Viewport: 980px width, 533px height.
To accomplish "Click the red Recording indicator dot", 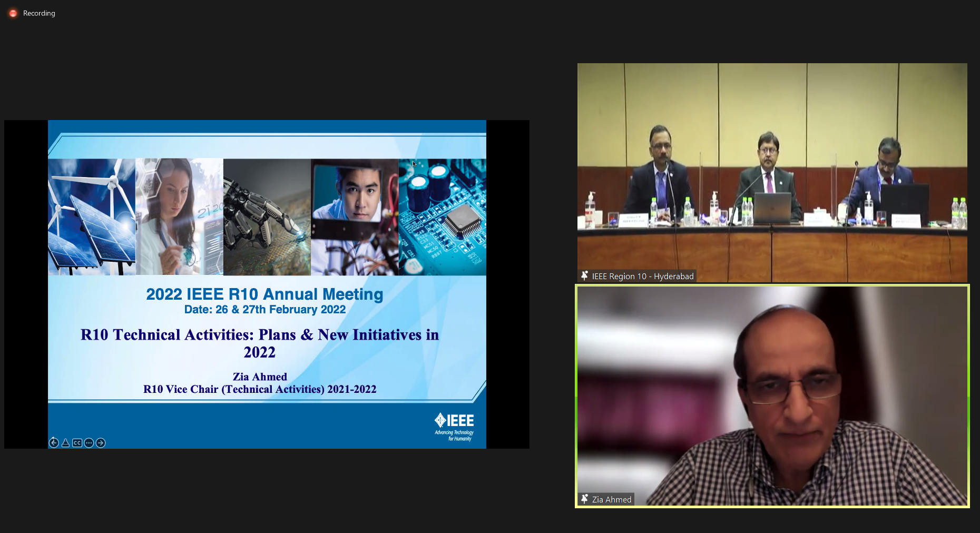I will tap(13, 13).
